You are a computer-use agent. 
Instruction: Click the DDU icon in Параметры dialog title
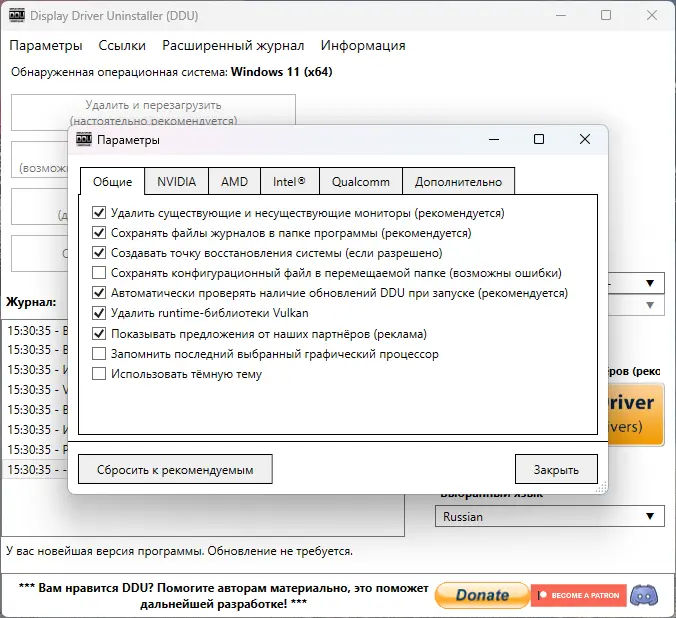click(84, 139)
